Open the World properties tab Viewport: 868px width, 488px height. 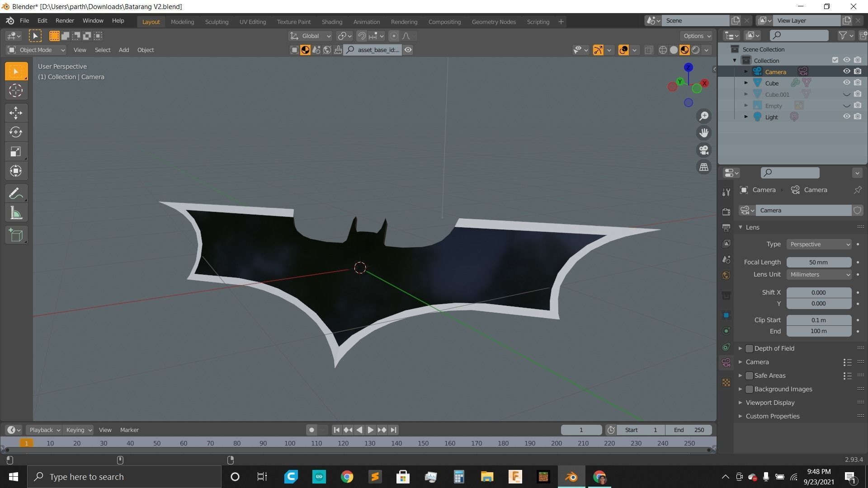coord(726,275)
